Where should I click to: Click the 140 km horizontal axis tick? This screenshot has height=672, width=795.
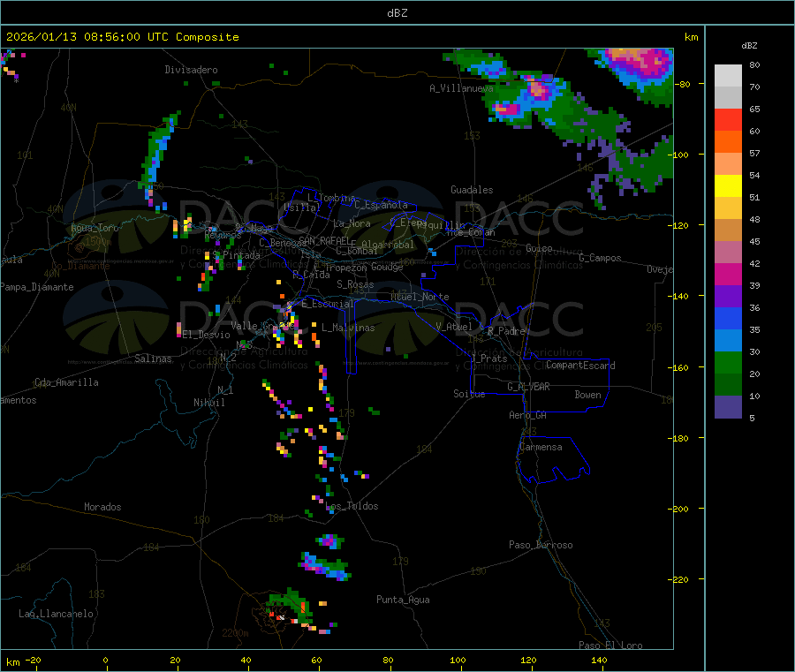pos(599,661)
